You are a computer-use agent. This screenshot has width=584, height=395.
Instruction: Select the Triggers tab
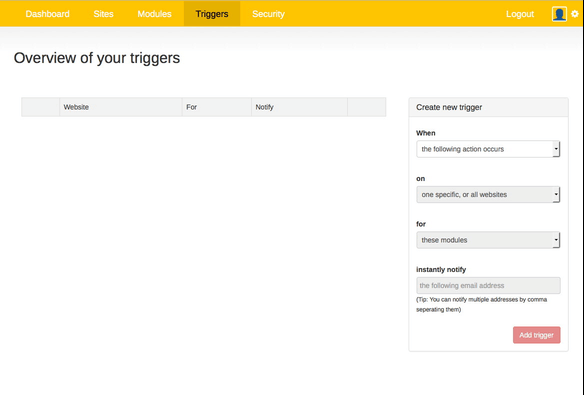(212, 14)
